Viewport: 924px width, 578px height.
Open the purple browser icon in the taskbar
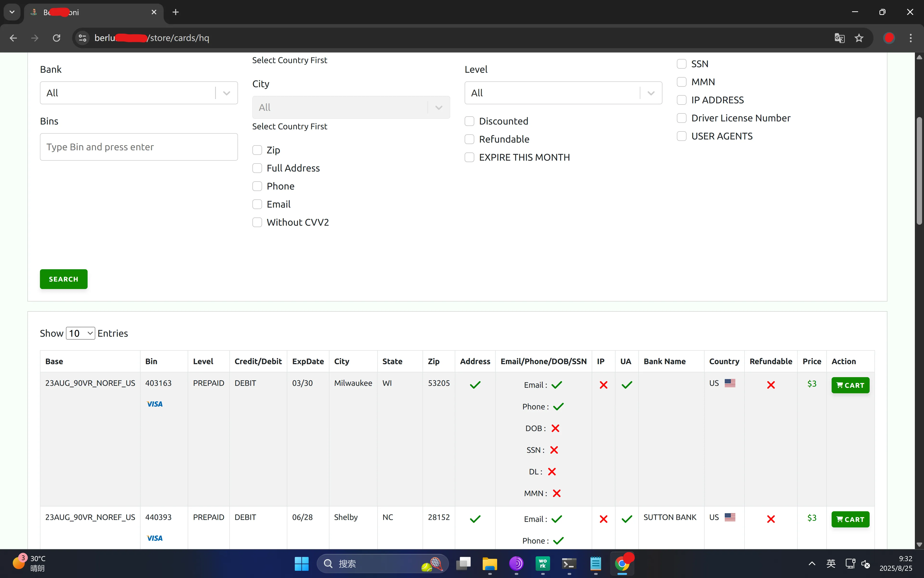coord(516,564)
